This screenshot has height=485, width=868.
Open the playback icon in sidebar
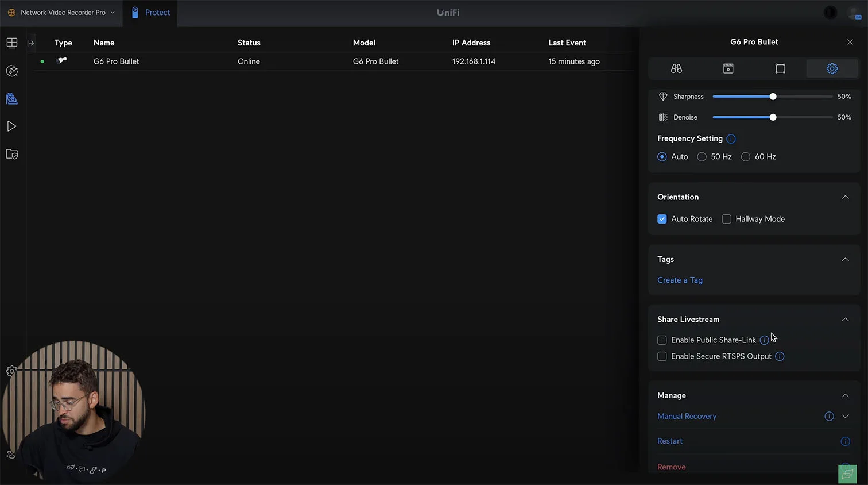(x=11, y=126)
